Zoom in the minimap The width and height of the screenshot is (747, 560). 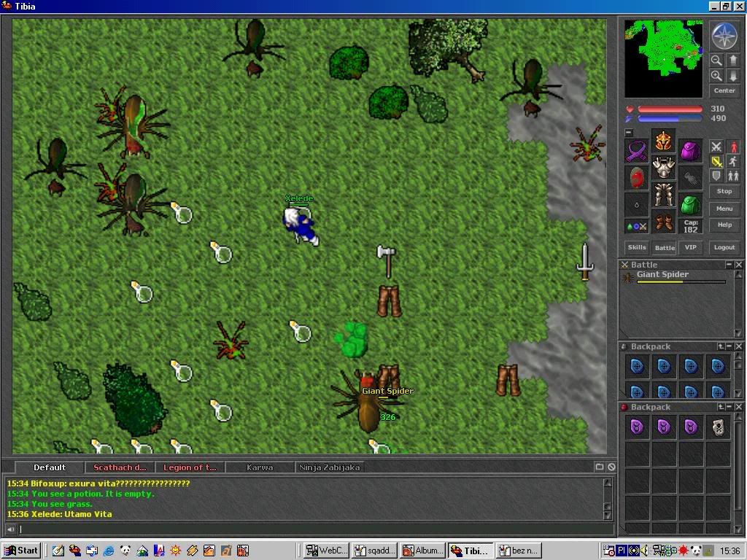click(716, 76)
